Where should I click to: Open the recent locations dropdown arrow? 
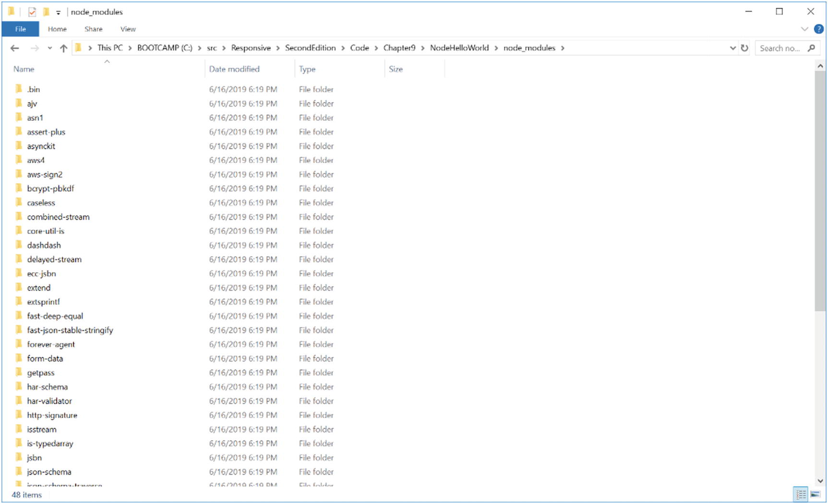click(x=49, y=48)
